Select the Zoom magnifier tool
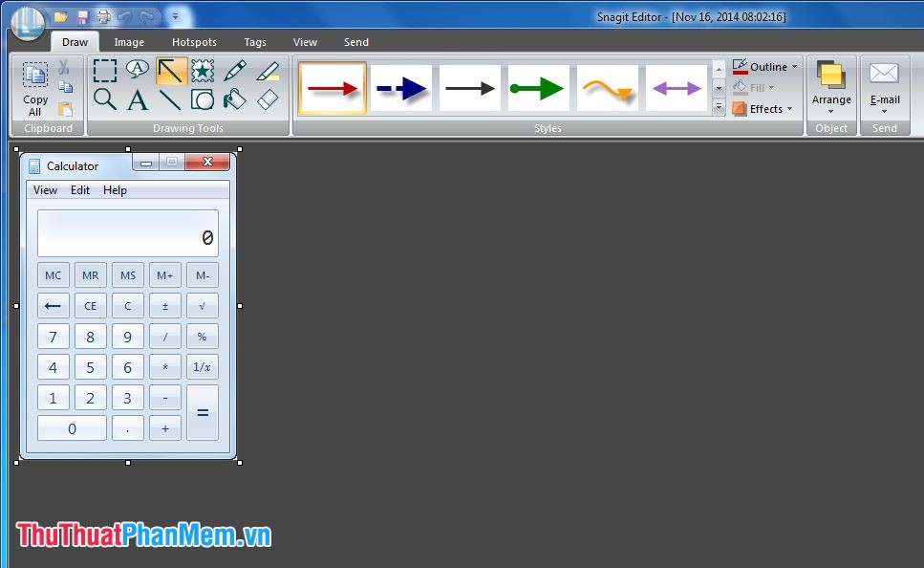 click(105, 99)
